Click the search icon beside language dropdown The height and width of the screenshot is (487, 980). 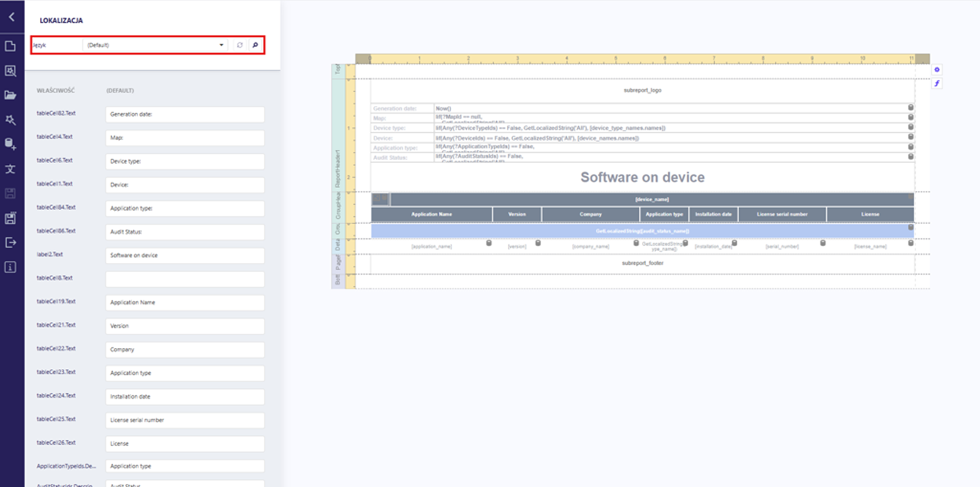click(255, 45)
